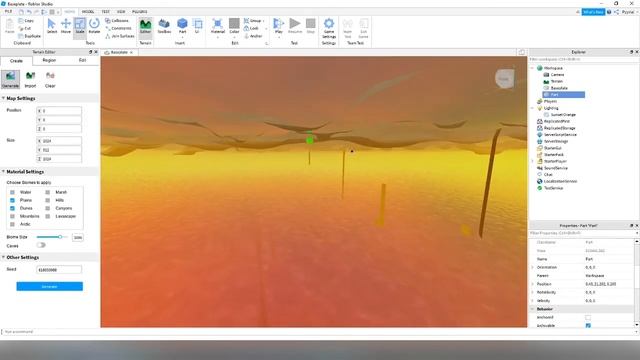
Task: Enable the Marsh biome checkbox
Action: point(48,192)
